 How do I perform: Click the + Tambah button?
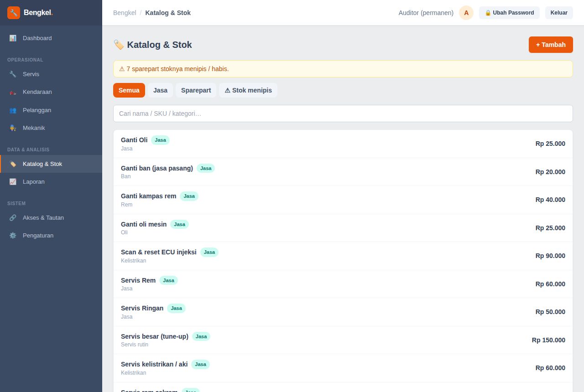click(x=551, y=45)
